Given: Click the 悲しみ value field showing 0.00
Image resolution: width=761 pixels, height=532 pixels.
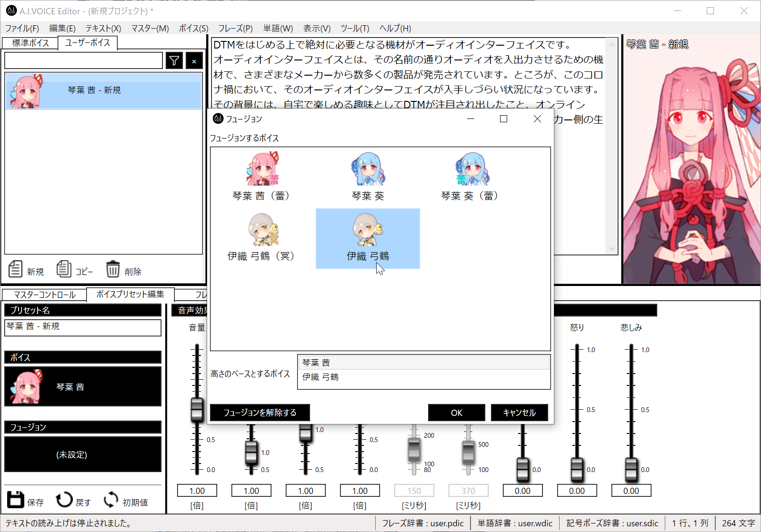Looking at the screenshot, I should tap(631, 491).
